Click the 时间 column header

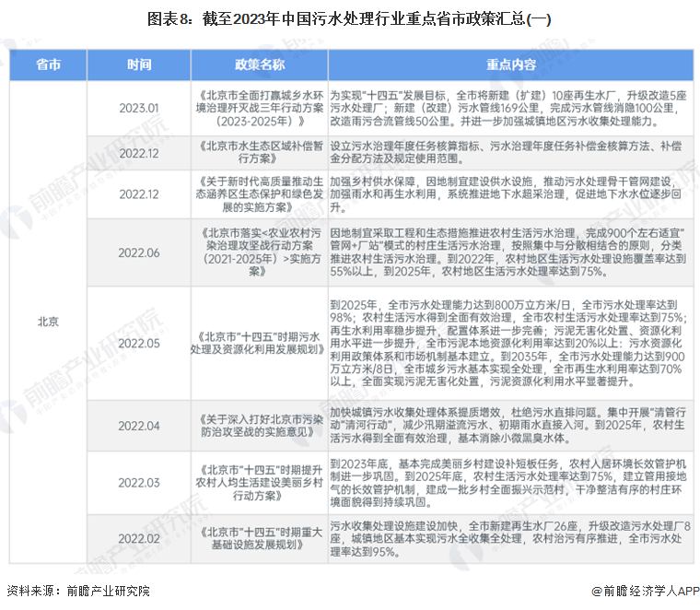[x=140, y=65]
